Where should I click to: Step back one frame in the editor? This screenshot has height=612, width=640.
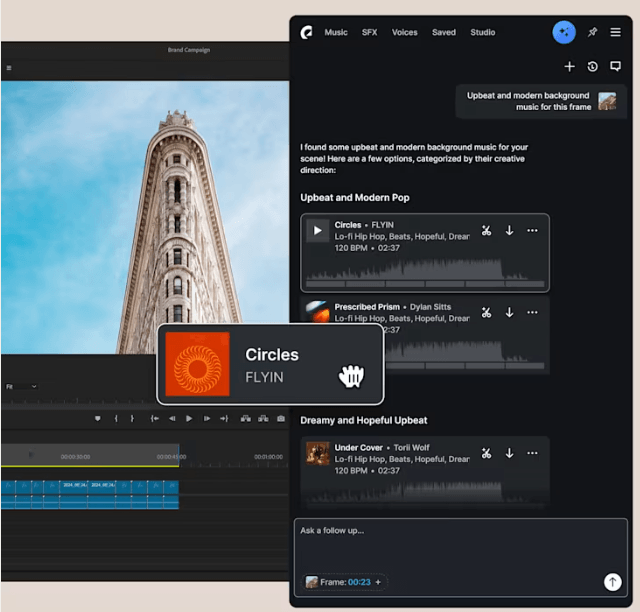172,418
